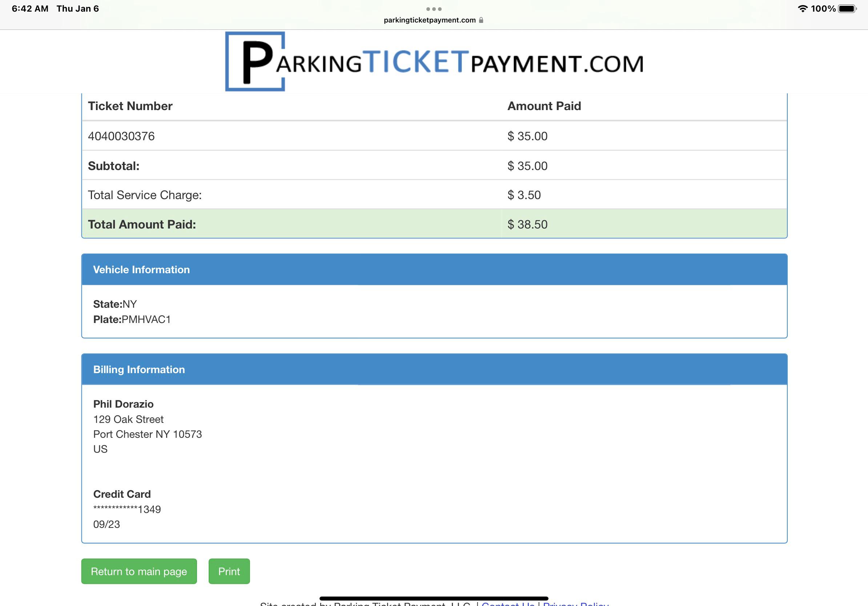Tap the 6:42 AM clock in status bar
Screen dimensions: 868x606
(30, 9)
